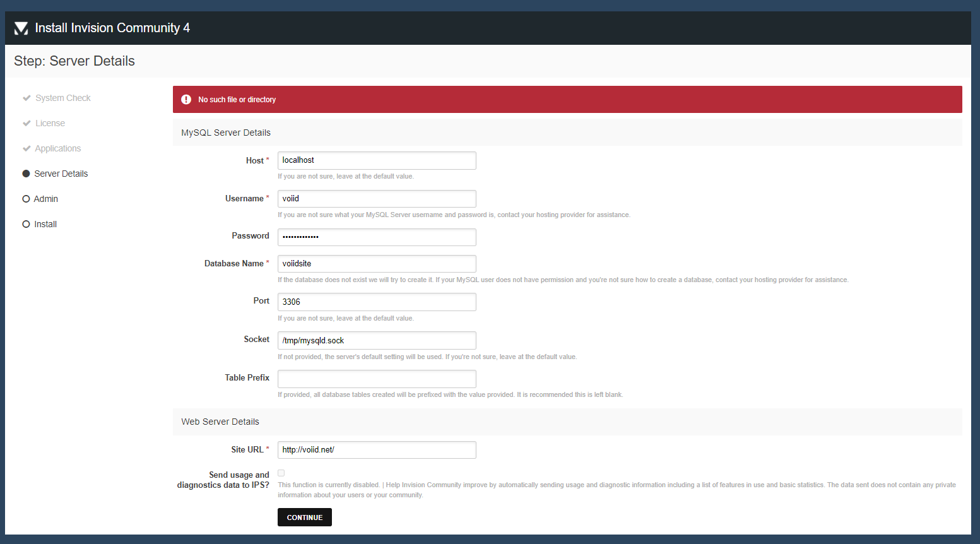Click the Invision Community logo icon

(x=21, y=28)
